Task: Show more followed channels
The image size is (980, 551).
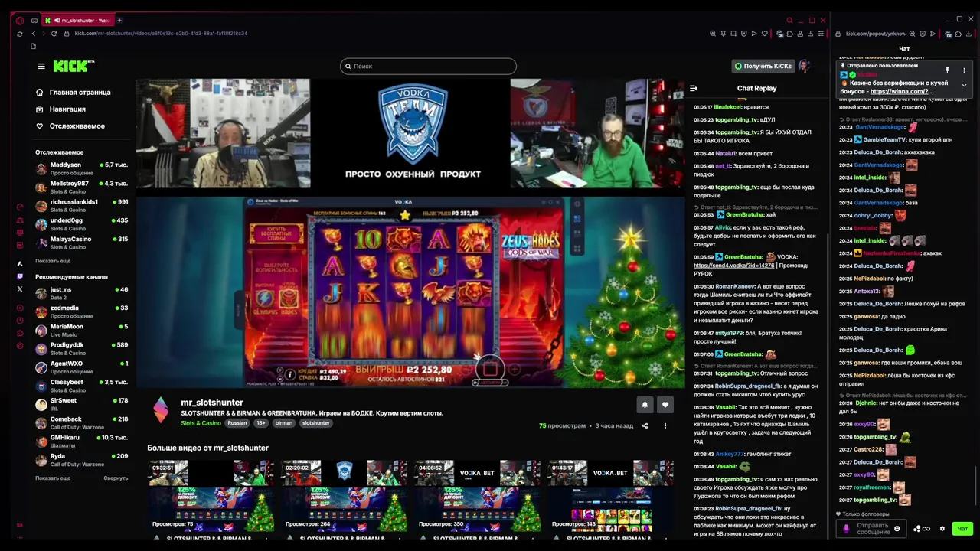Action: pos(53,261)
